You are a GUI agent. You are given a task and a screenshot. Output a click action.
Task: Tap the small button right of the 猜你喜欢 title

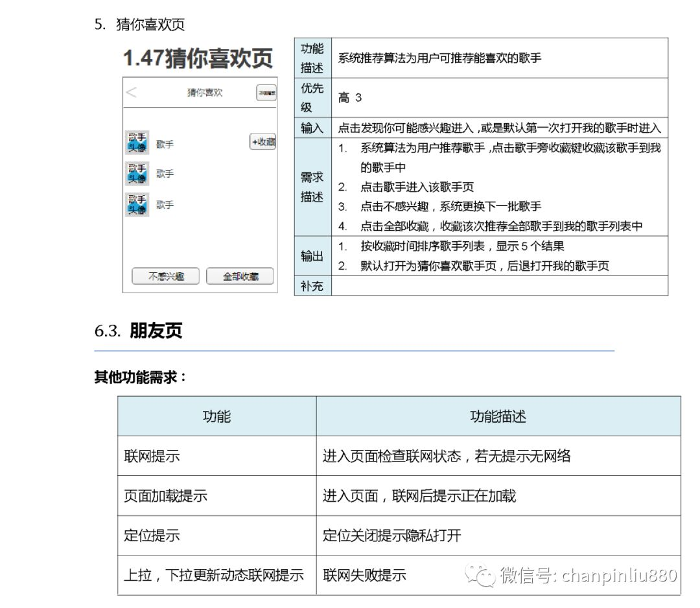point(266,93)
